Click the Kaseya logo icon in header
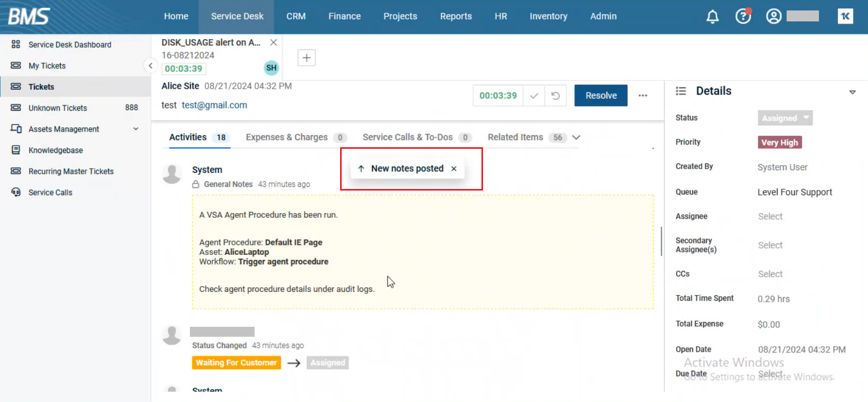The height and width of the screenshot is (402, 868). [845, 17]
